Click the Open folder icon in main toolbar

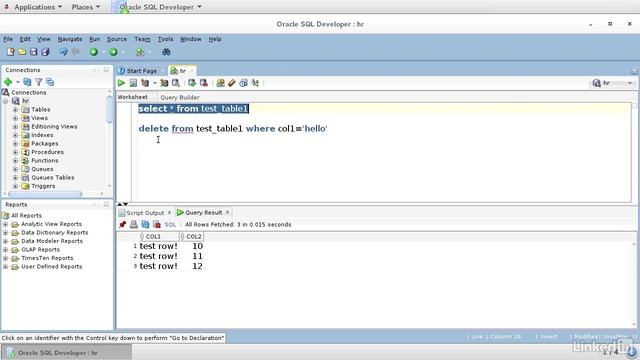(22, 52)
